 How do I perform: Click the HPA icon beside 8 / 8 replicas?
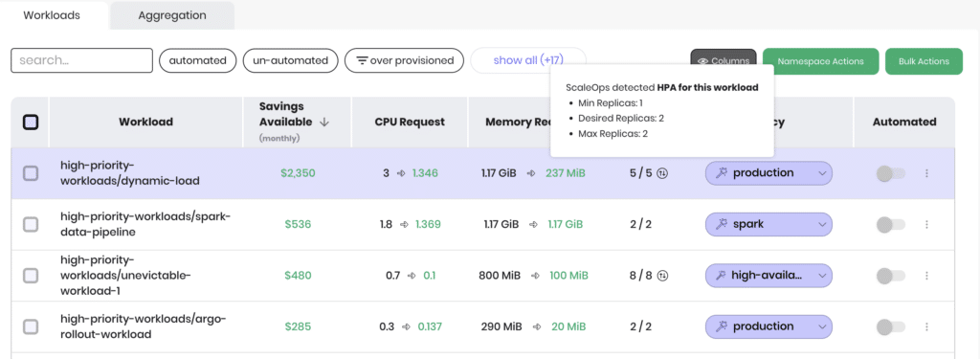coord(662,275)
